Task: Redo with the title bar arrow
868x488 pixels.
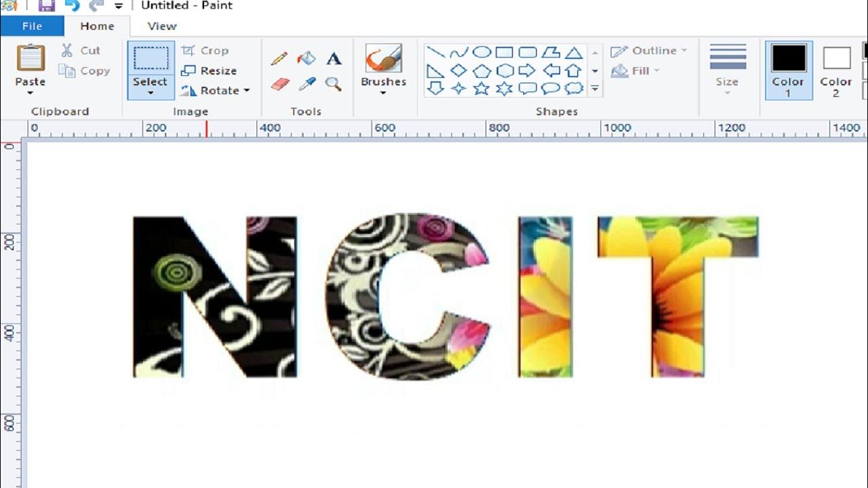Action: click(97, 5)
